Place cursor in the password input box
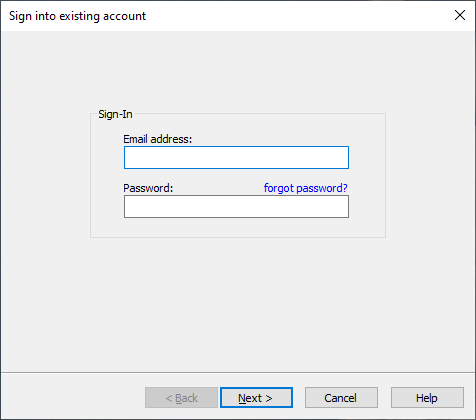 point(236,206)
